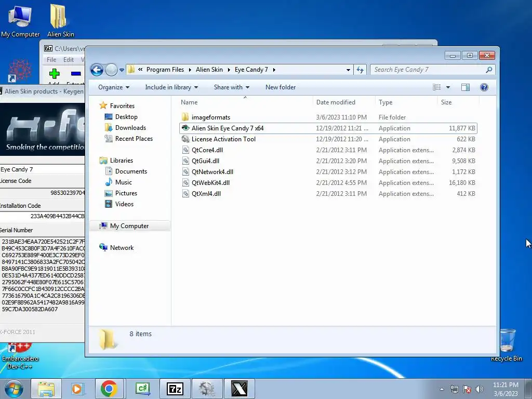Select My Computer in navigation pane
Viewport: 532px width, 399px height.
click(x=129, y=226)
